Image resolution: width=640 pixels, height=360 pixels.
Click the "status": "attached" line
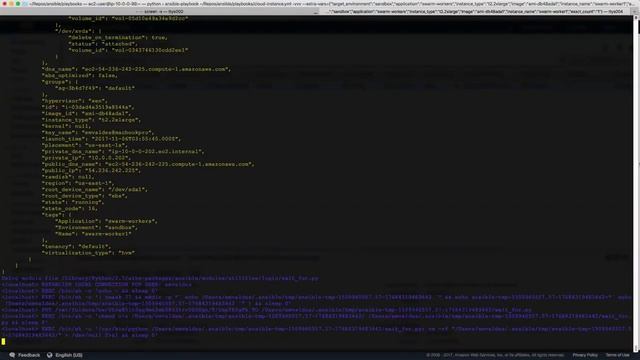tap(103, 44)
